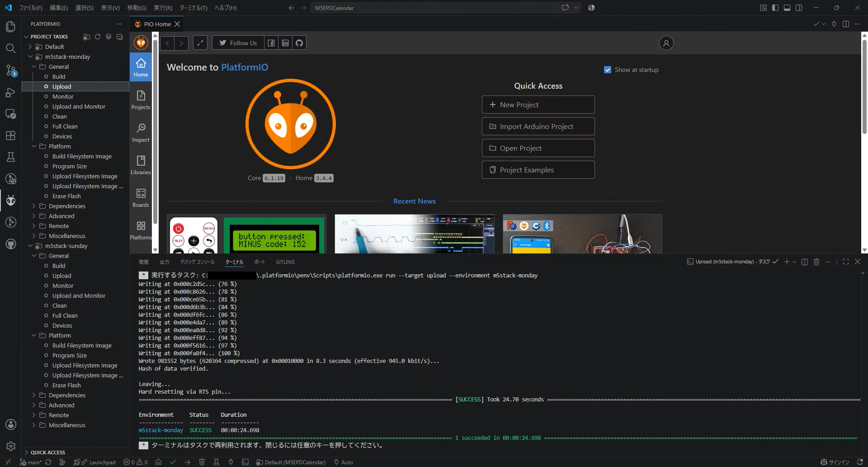Open the Search view in activity bar
Viewport: 868px width, 467px height.
(x=10, y=48)
